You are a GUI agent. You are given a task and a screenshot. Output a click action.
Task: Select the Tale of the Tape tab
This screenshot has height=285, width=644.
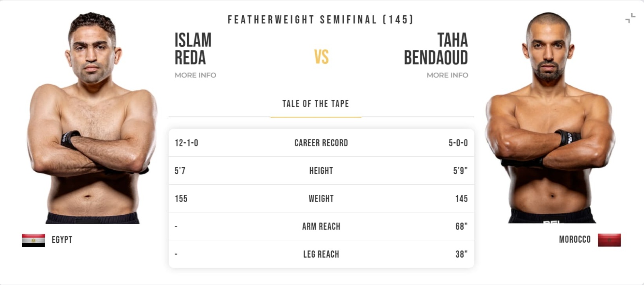point(316,104)
